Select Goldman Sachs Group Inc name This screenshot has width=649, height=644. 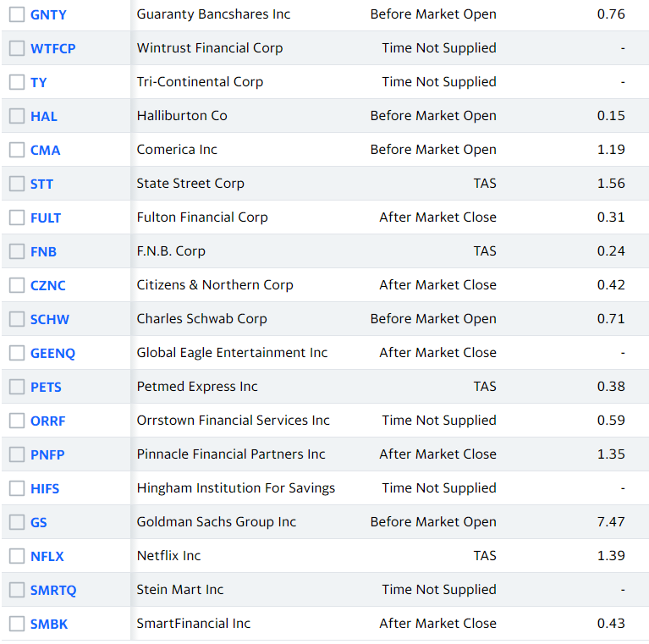click(217, 522)
